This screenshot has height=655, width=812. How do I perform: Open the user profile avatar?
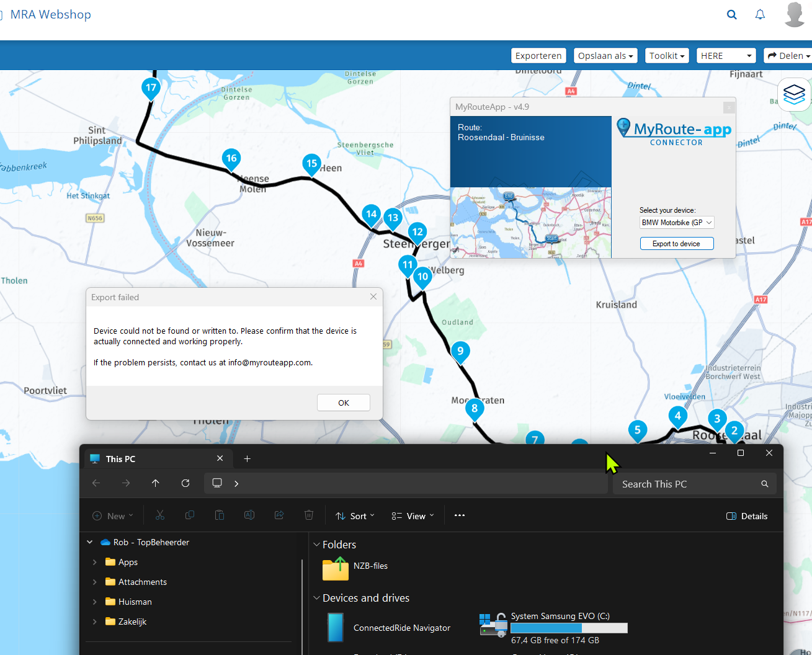795,14
